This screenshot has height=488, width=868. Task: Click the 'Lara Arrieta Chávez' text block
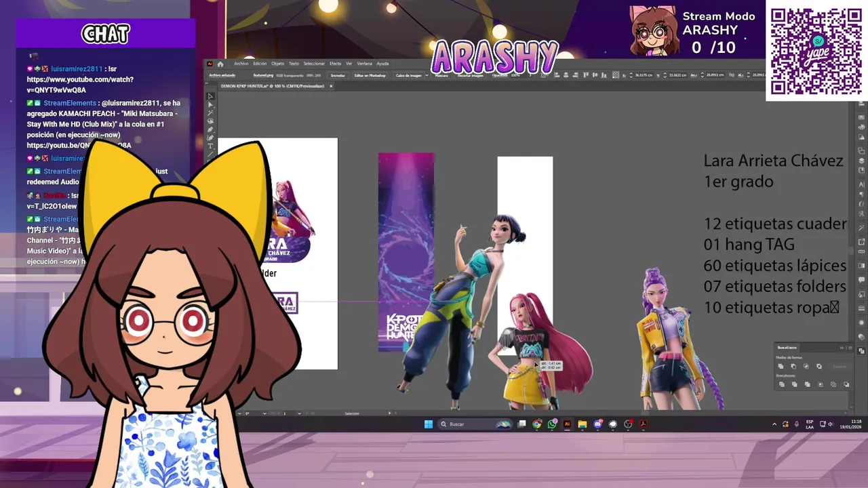pyautogui.click(x=773, y=161)
